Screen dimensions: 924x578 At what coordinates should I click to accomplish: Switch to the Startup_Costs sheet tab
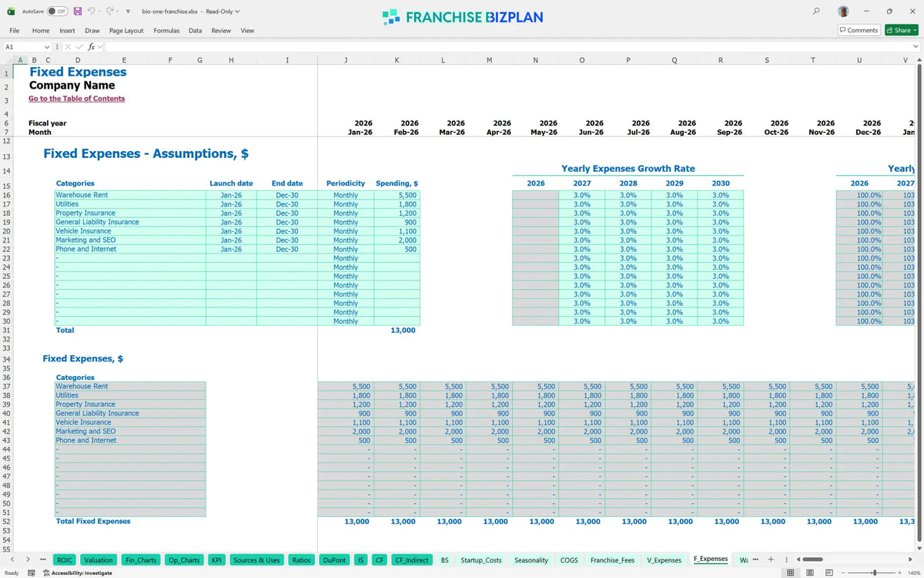pos(481,560)
